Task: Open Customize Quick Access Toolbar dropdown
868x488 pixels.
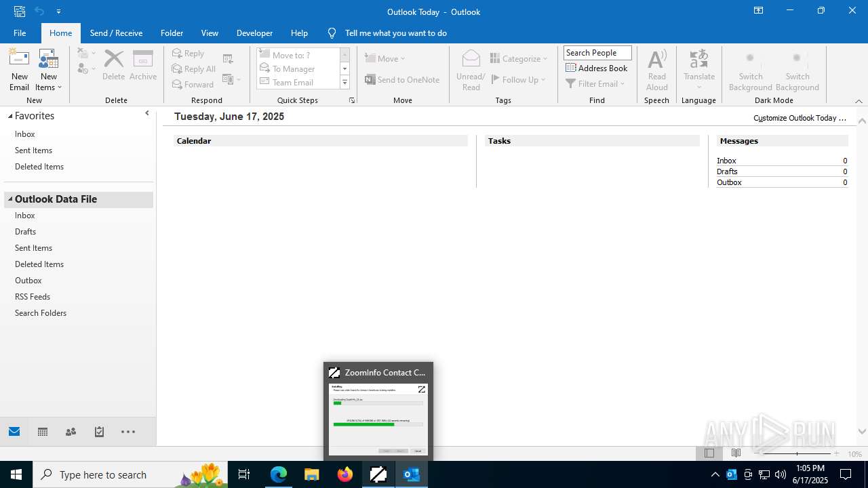Action: click(x=59, y=11)
